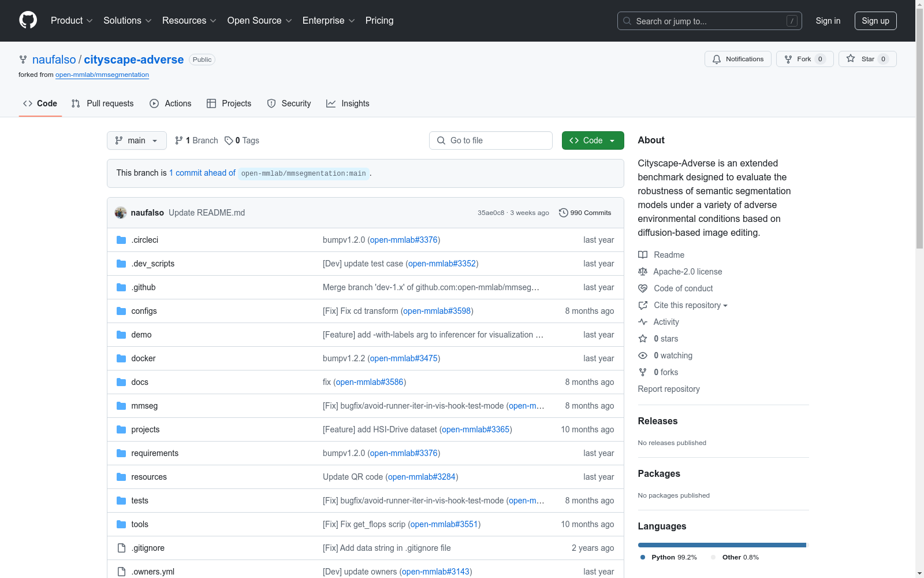Click the .circleci folder icon
This screenshot has height=578, width=924.
click(121, 240)
